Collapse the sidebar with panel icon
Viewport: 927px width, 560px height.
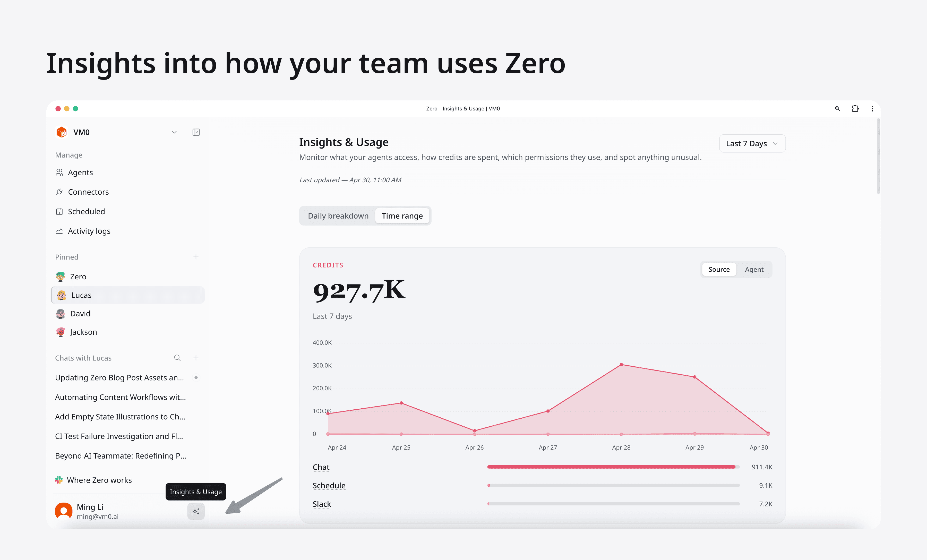196,132
